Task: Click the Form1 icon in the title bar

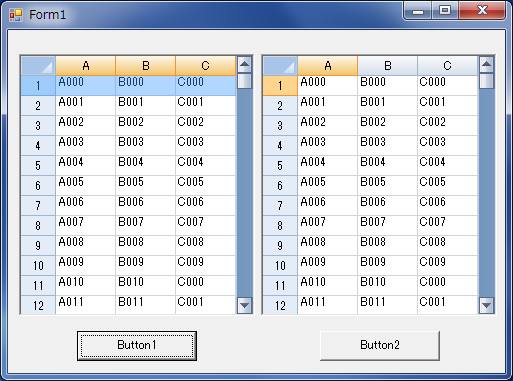Action: [16, 15]
